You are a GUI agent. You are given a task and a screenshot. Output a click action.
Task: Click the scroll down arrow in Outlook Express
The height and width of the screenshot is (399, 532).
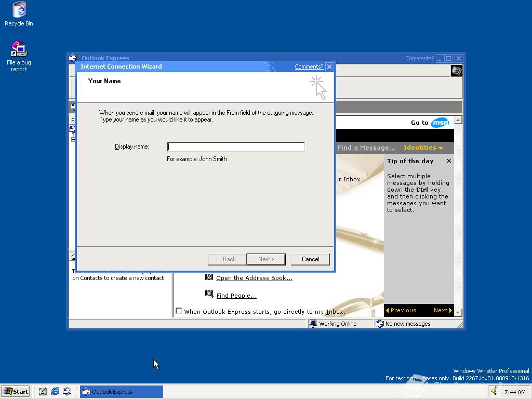coord(458,312)
